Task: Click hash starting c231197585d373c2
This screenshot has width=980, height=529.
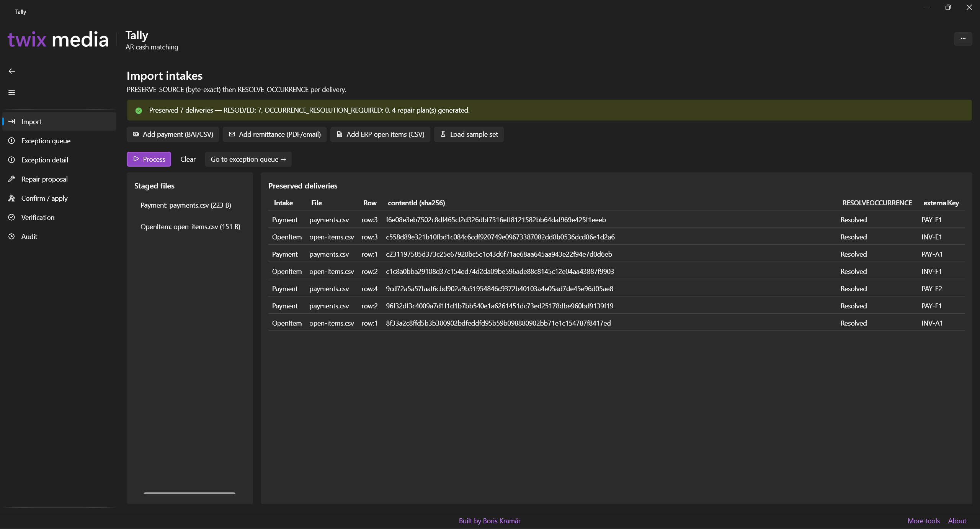Action: click(x=499, y=254)
